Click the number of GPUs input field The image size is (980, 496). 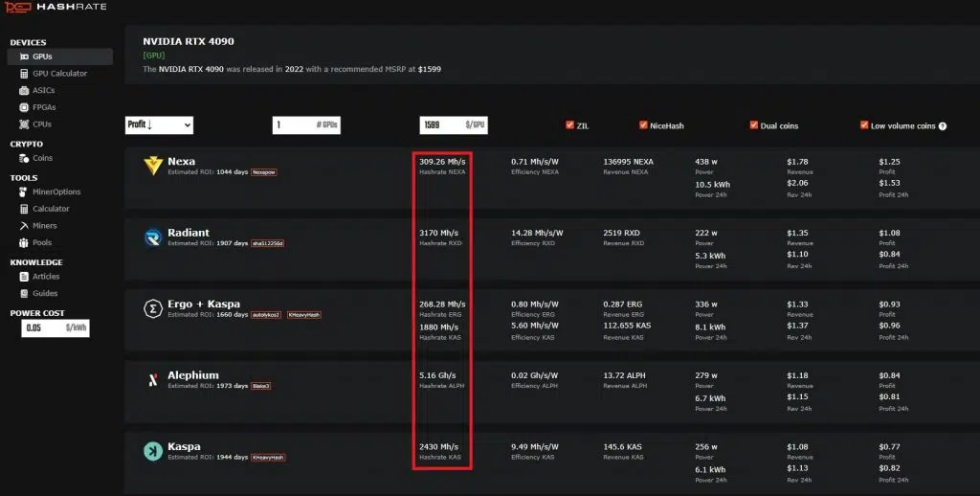coord(306,125)
